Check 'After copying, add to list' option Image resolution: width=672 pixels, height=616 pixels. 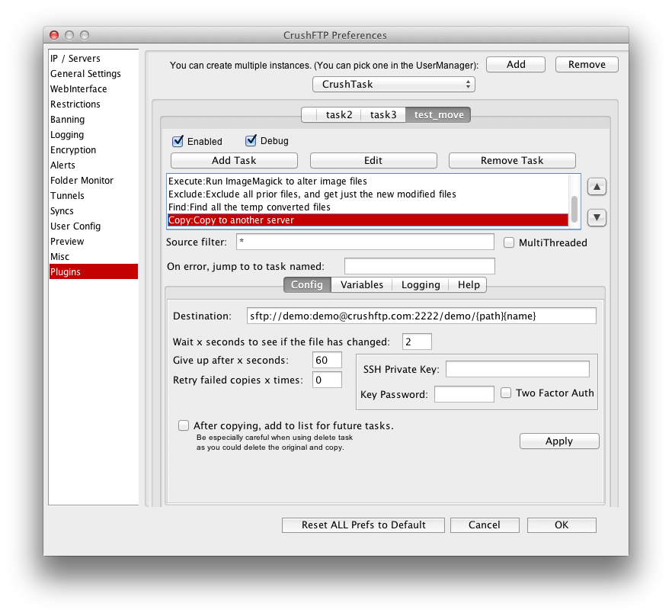pos(184,425)
